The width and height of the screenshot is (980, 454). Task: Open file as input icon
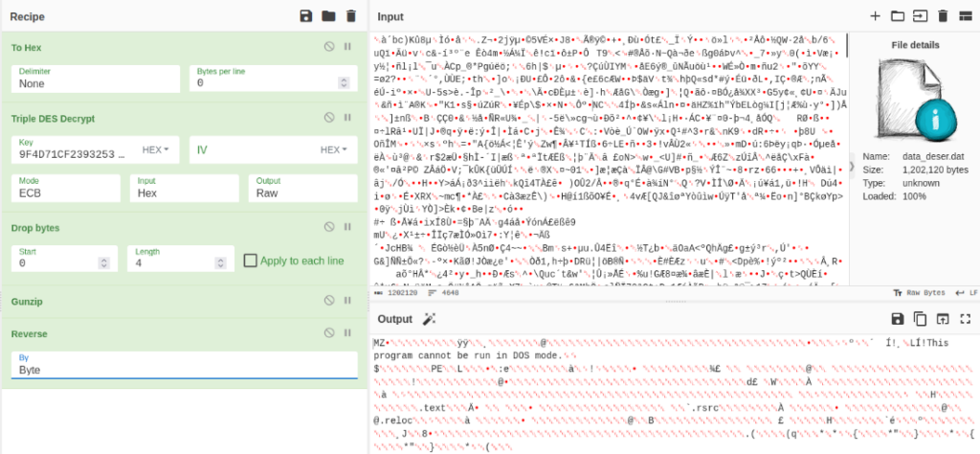click(x=920, y=16)
